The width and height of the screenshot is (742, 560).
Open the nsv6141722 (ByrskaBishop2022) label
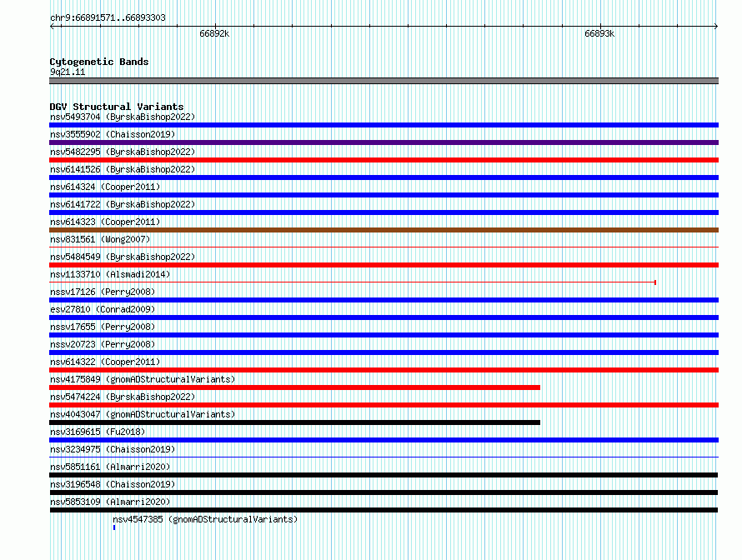tap(123, 204)
